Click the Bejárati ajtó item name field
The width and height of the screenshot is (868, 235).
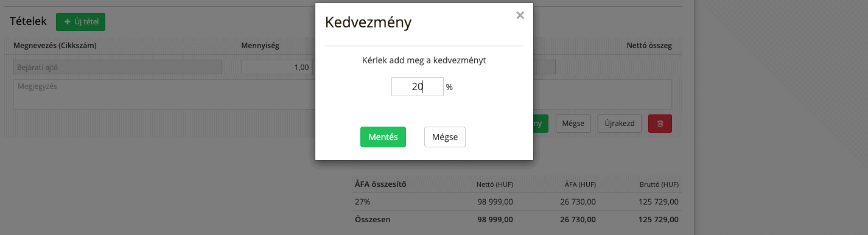click(117, 67)
